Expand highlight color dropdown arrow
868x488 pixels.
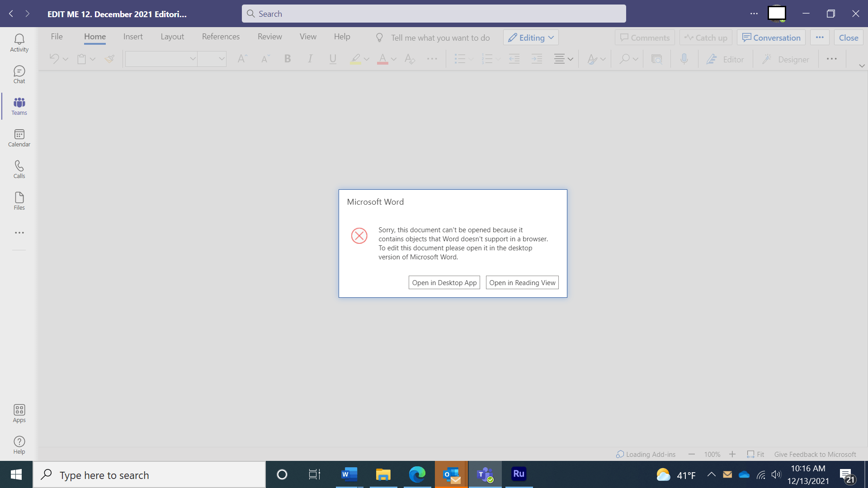tap(367, 59)
